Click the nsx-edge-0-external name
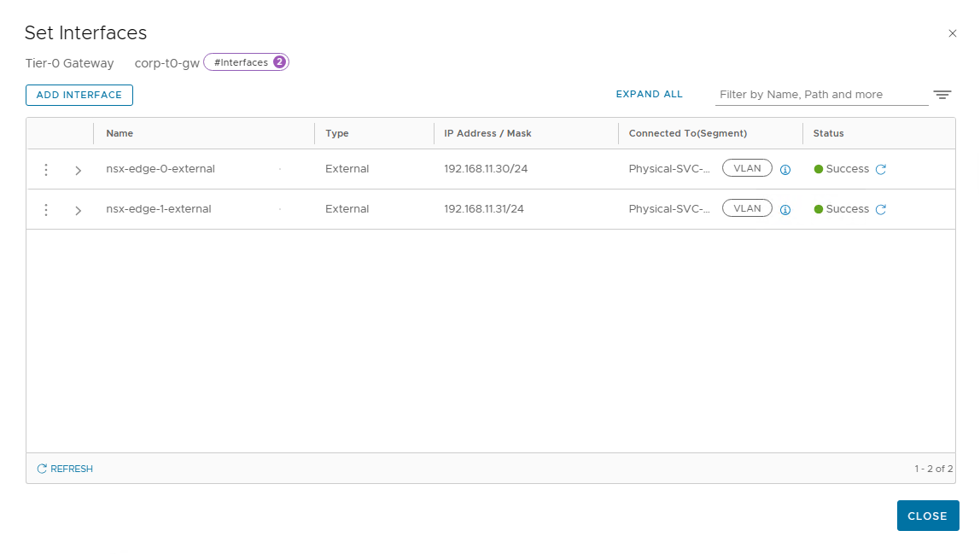This screenshot has width=980, height=554. click(x=160, y=169)
